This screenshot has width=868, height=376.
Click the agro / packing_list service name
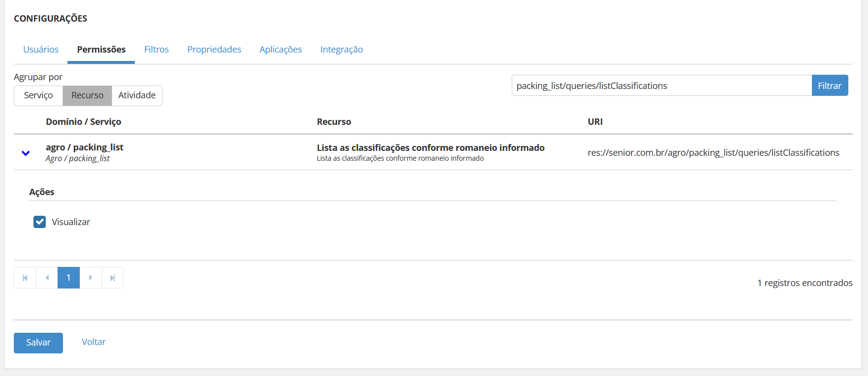[x=85, y=147]
